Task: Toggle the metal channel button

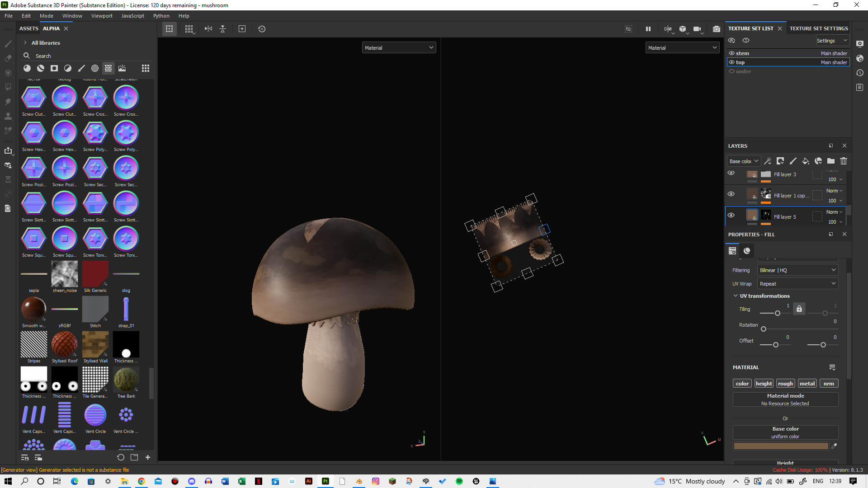Action: [807, 384]
